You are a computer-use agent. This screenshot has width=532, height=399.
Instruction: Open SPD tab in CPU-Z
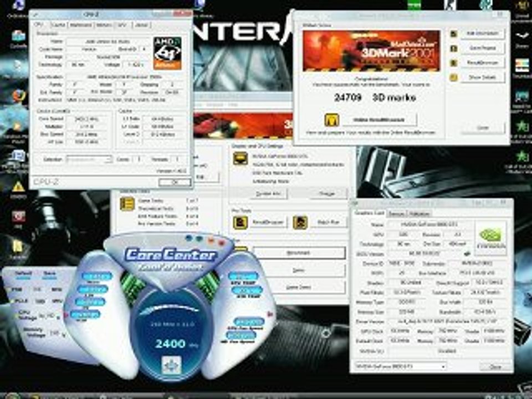coord(123,25)
